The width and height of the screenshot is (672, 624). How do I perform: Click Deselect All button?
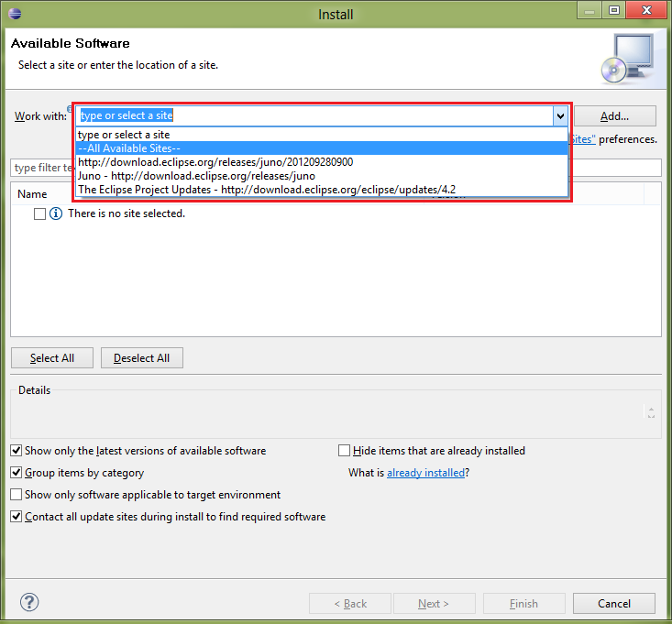point(142,358)
